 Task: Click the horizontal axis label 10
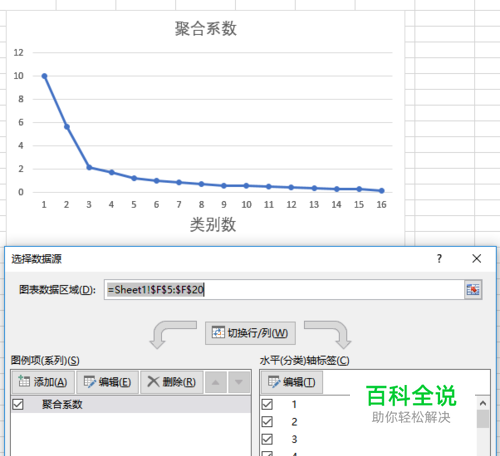tap(246, 204)
